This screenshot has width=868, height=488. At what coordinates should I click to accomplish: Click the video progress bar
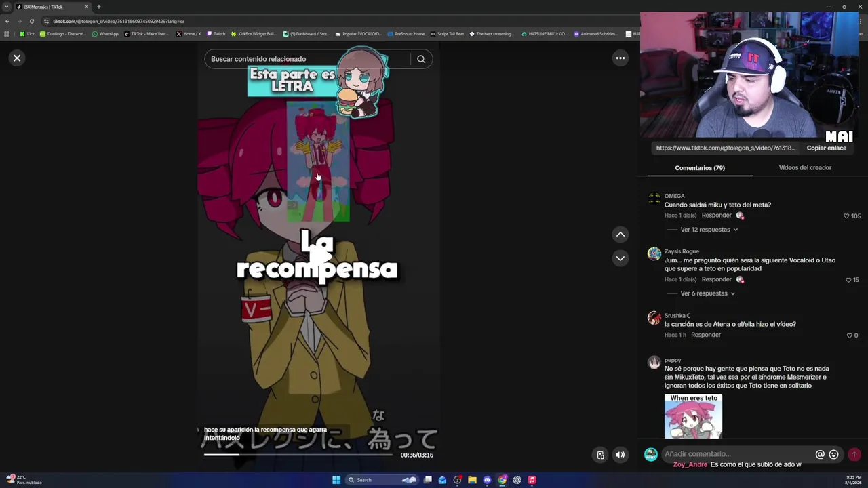298,455
